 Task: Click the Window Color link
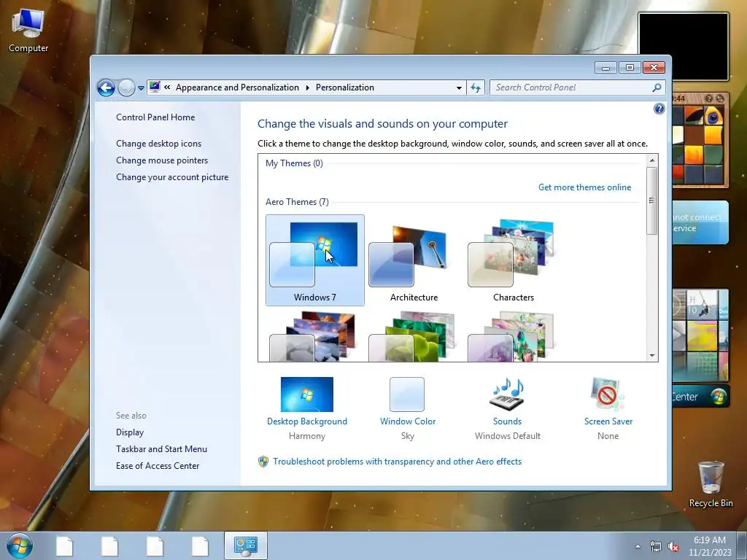pyautogui.click(x=408, y=421)
